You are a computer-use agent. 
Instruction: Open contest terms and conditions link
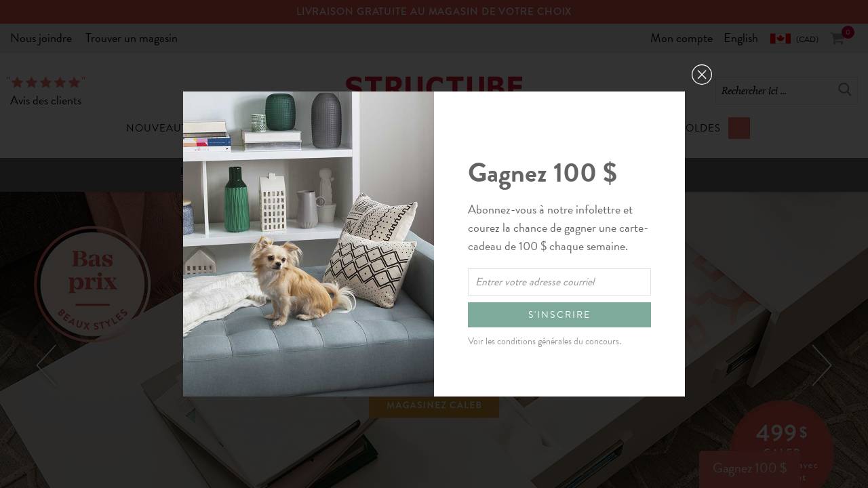coord(545,341)
